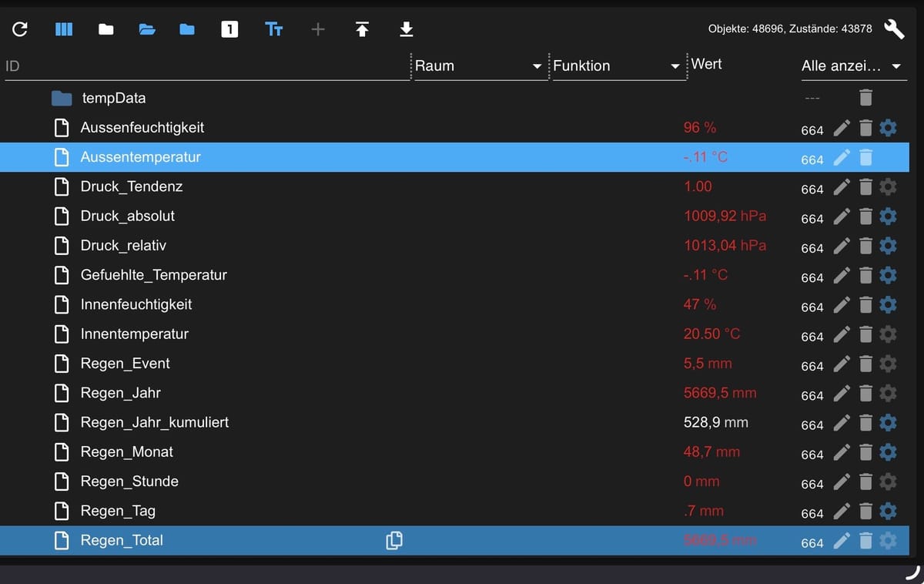Delete the Regen_Total object
Viewport: 924px width, 584px height.
pos(865,541)
